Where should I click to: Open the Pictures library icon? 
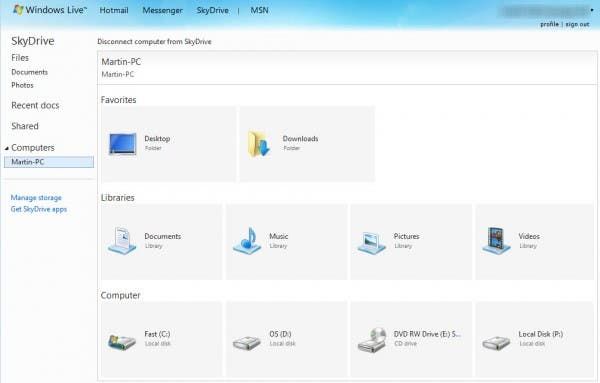point(372,243)
